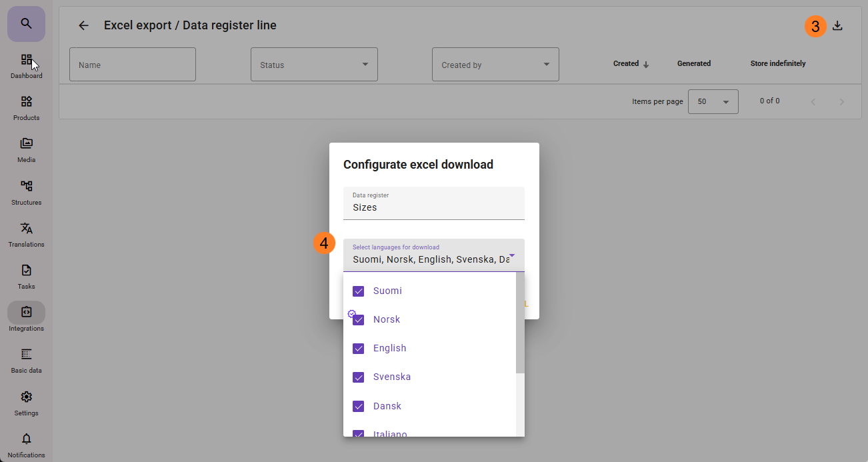Deselect the Svenska language checkbox
The height and width of the screenshot is (462, 868).
tap(358, 377)
